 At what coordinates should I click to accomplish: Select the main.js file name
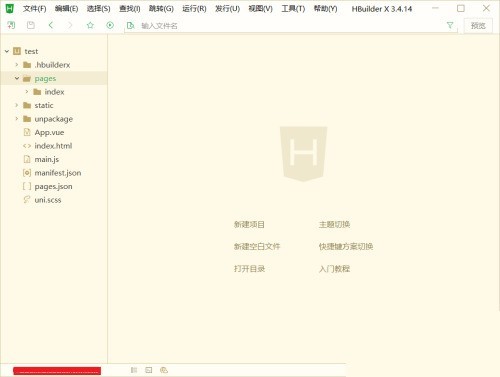(47, 160)
